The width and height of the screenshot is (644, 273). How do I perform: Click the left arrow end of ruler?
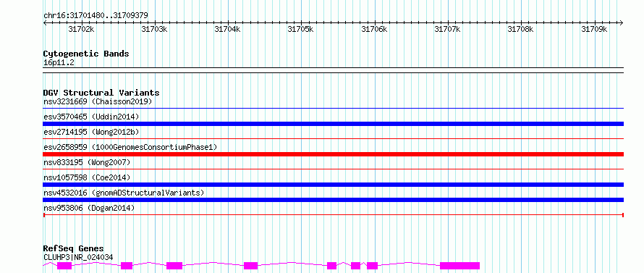point(45,22)
